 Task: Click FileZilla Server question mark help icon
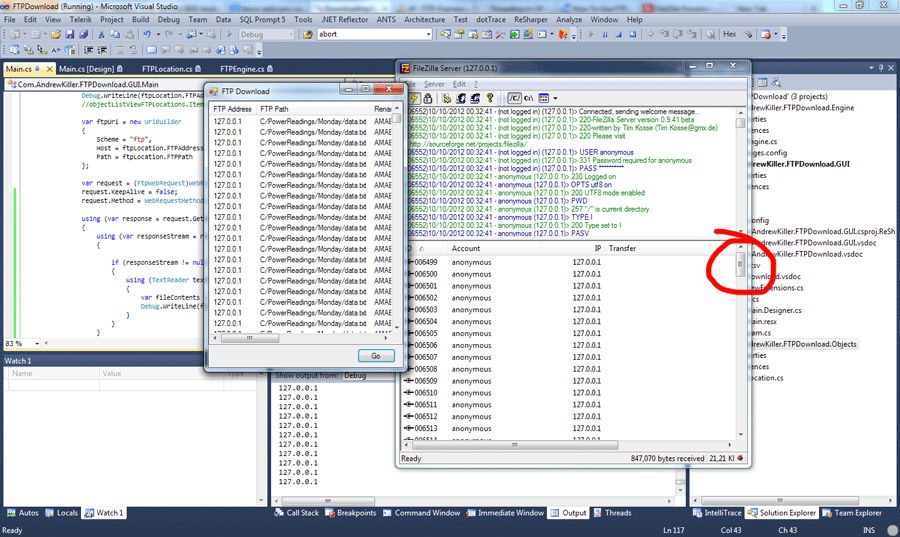click(x=490, y=98)
